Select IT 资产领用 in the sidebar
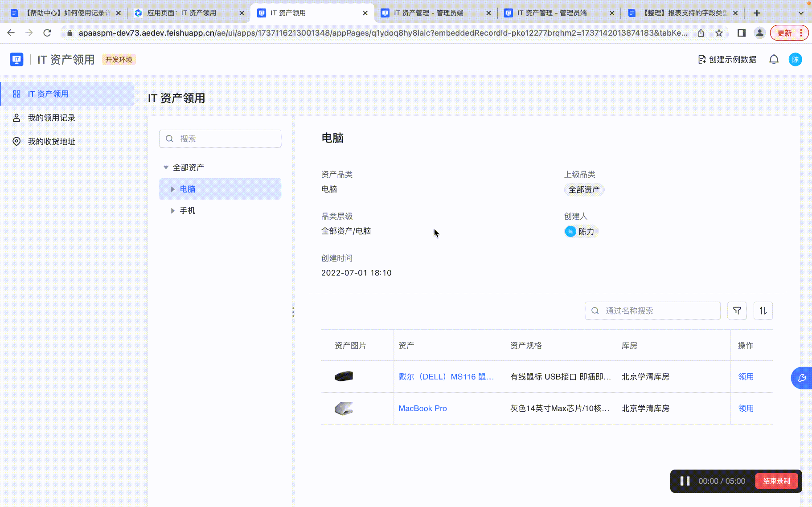Viewport: 812px width, 507px height. [x=67, y=94]
